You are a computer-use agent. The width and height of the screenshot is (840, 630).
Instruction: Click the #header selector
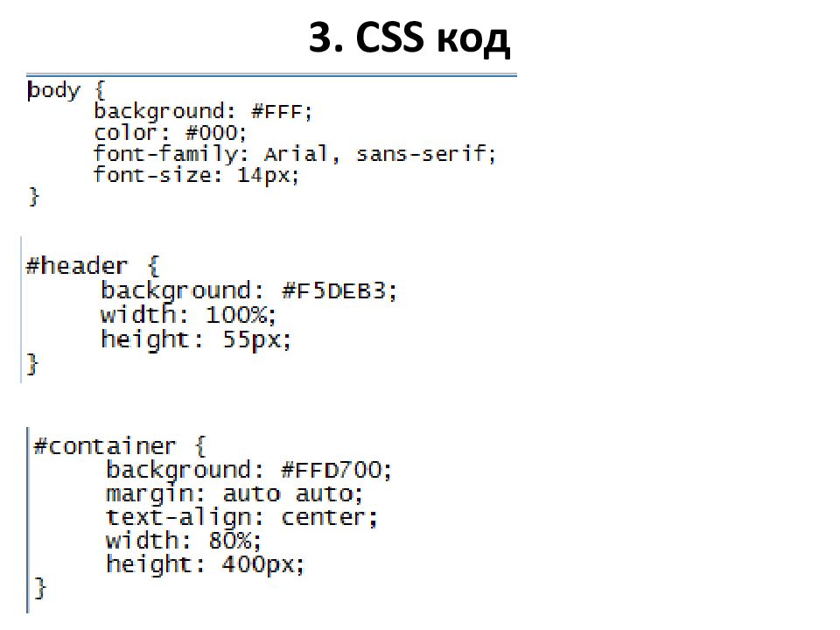[x=77, y=266]
